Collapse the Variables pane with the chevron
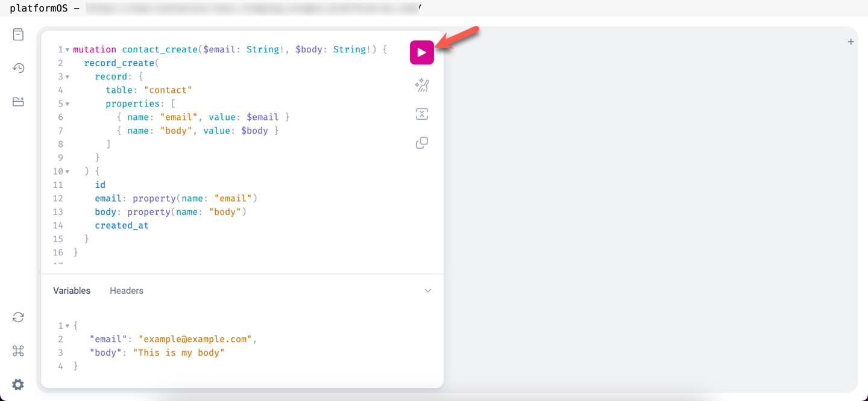868x401 pixels. tap(428, 290)
